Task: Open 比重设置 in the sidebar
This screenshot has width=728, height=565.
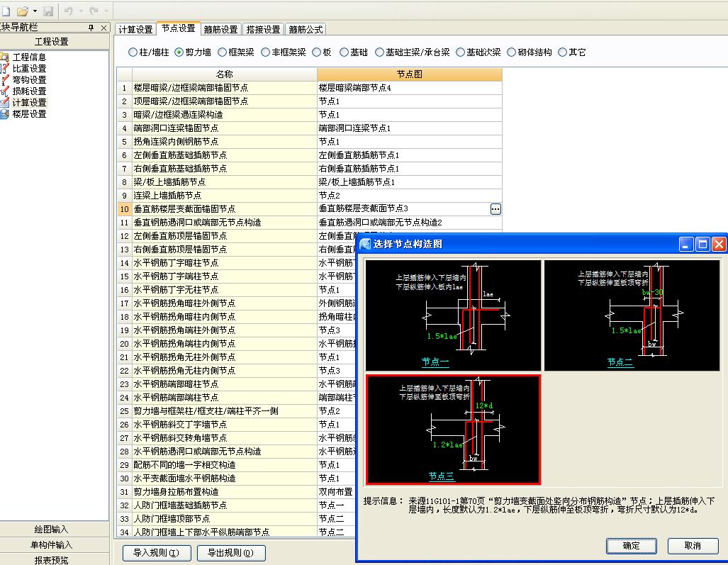Action: (x=29, y=69)
